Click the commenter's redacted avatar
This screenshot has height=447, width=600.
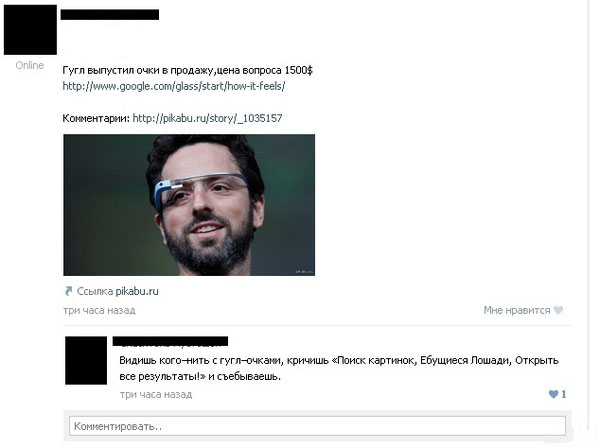coord(86,361)
